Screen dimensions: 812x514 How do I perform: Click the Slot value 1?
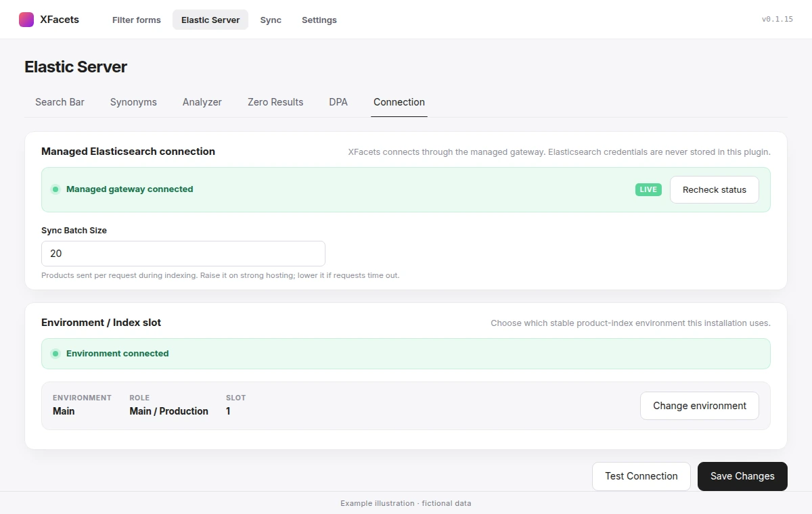pyautogui.click(x=228, y=411)
